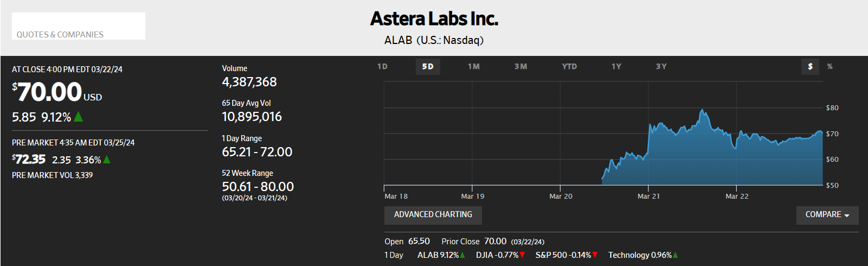
Task: Click the Compare dropdown arrow icon
Action: tap(847, 216)
